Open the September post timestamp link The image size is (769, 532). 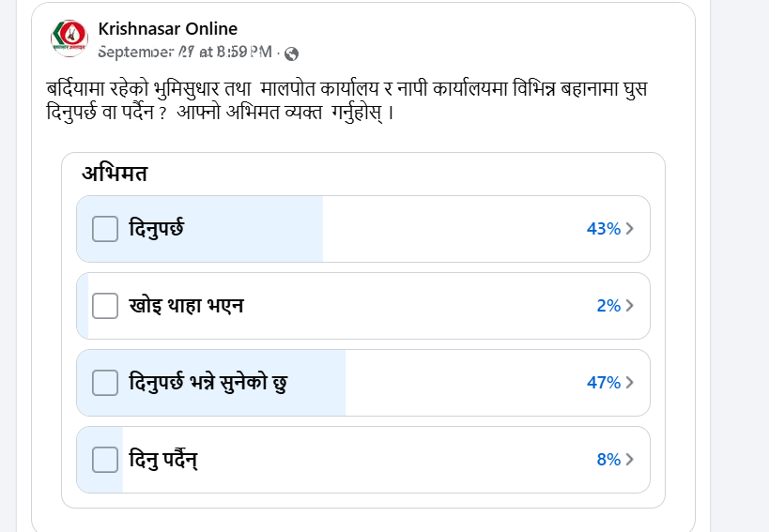pos(185,52)
